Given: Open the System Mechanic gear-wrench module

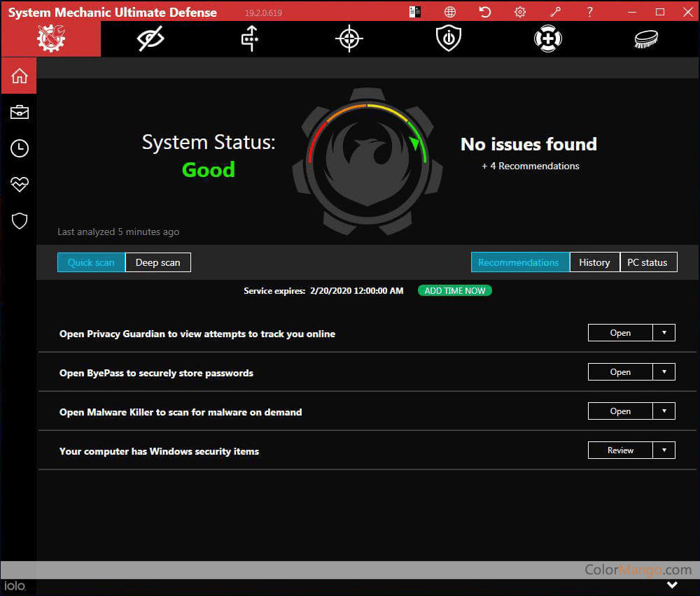Looking at the screenshot, I should click(x=51, y=38).
